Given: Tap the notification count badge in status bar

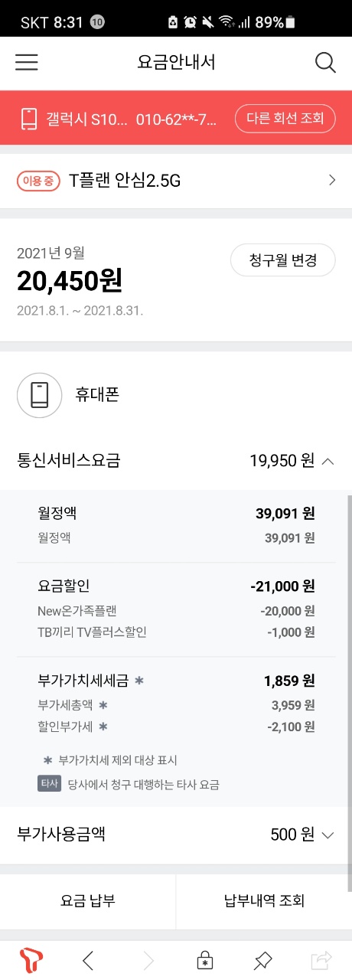Looking at the screenshot, I should tap(97, 22).
